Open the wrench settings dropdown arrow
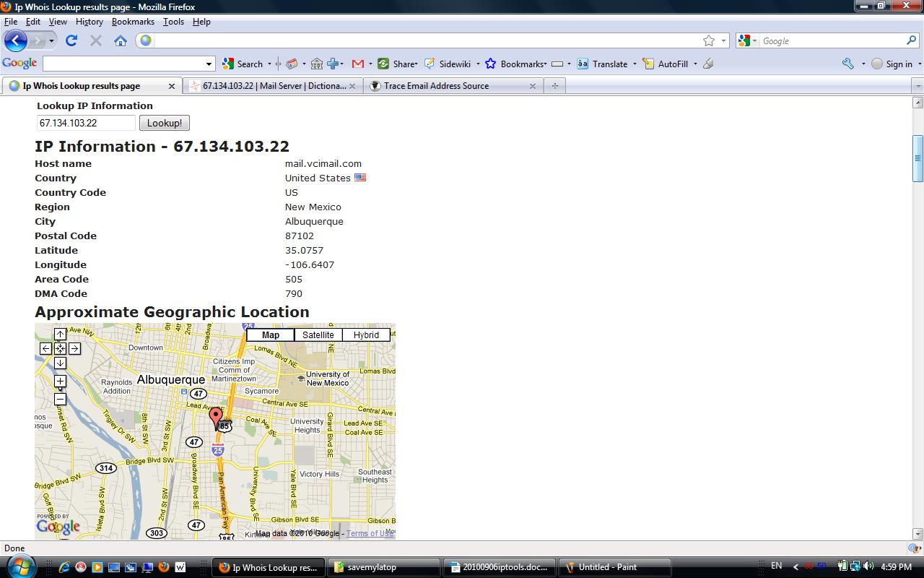The width and height of the screenshot is (924, 578). [x=863, y=64]
